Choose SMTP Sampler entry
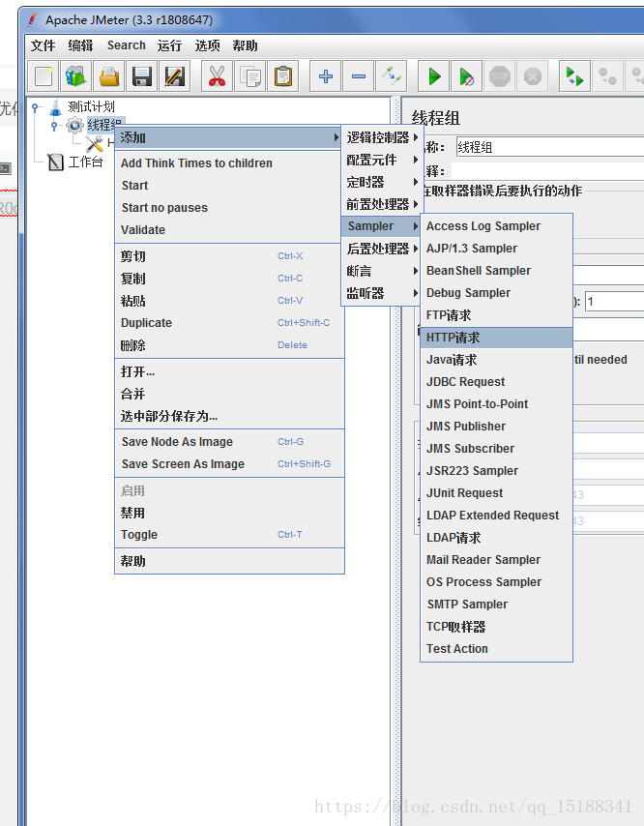The image size is (644, 826). [497, 605]
